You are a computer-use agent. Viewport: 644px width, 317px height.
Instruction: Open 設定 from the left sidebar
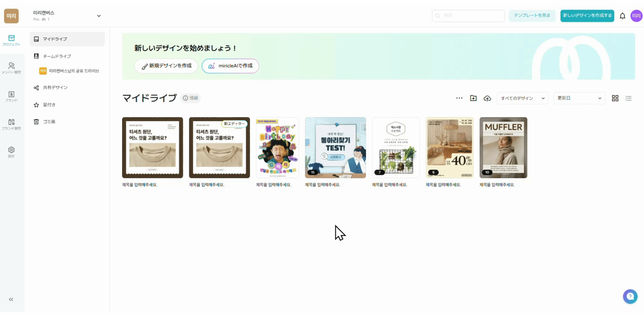tap(11, 151)
